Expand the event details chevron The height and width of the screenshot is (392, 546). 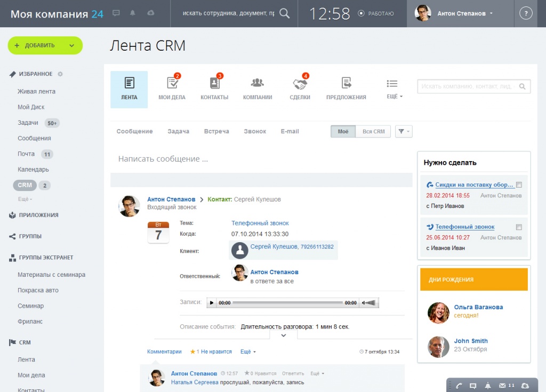[x=284, y=335]
